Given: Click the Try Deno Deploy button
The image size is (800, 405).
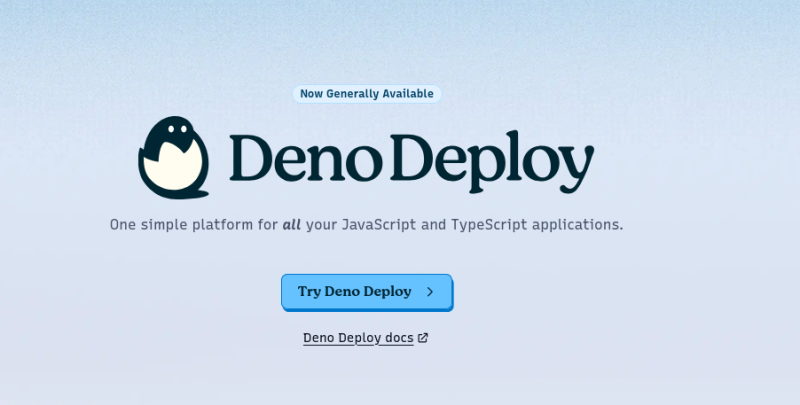Looking at the screenshot, I should click(367, 292).
